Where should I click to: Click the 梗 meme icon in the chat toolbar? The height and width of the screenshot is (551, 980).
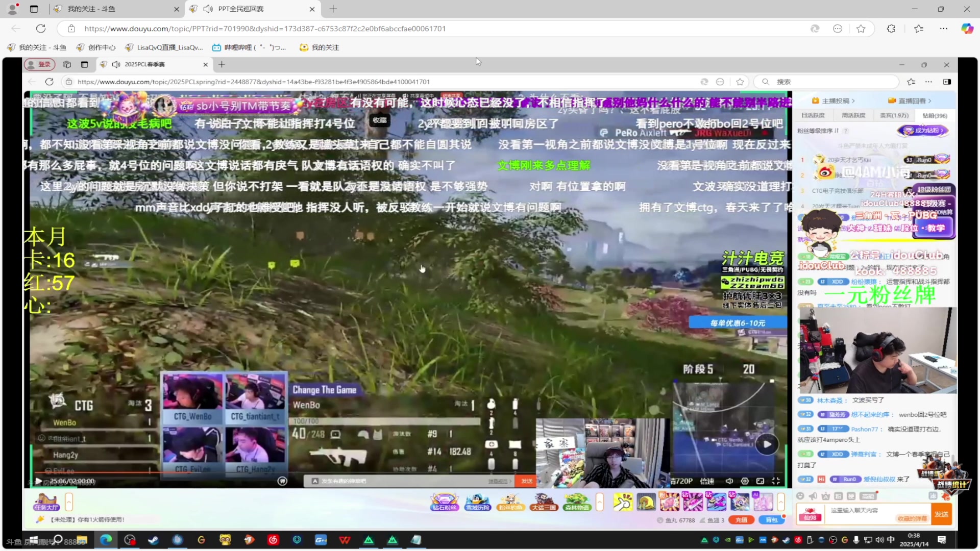click(851, 496)
